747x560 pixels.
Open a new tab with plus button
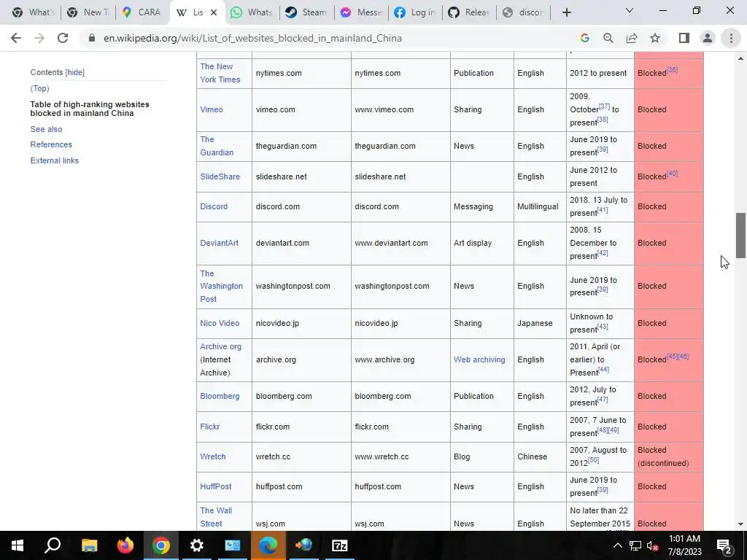566,12
